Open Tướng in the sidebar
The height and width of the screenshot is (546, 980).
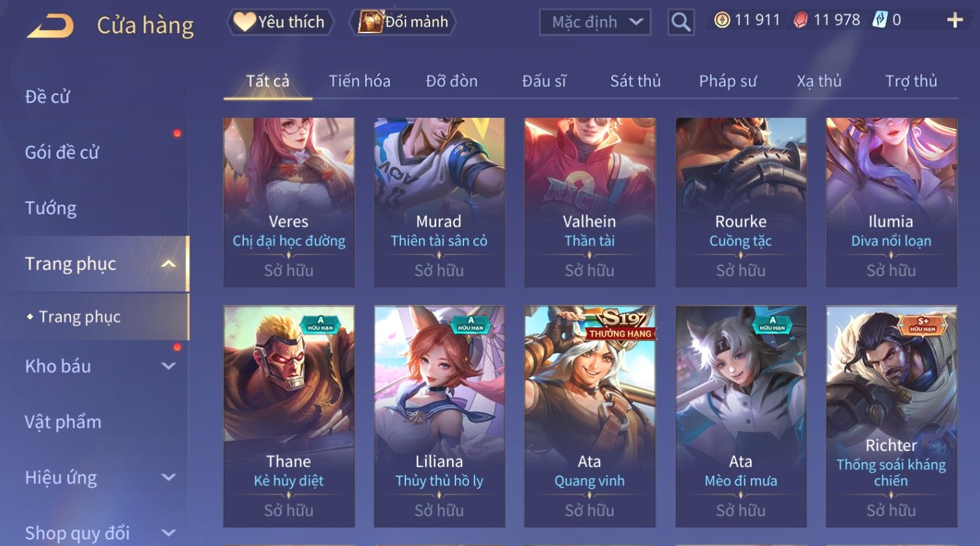(51, 208)
